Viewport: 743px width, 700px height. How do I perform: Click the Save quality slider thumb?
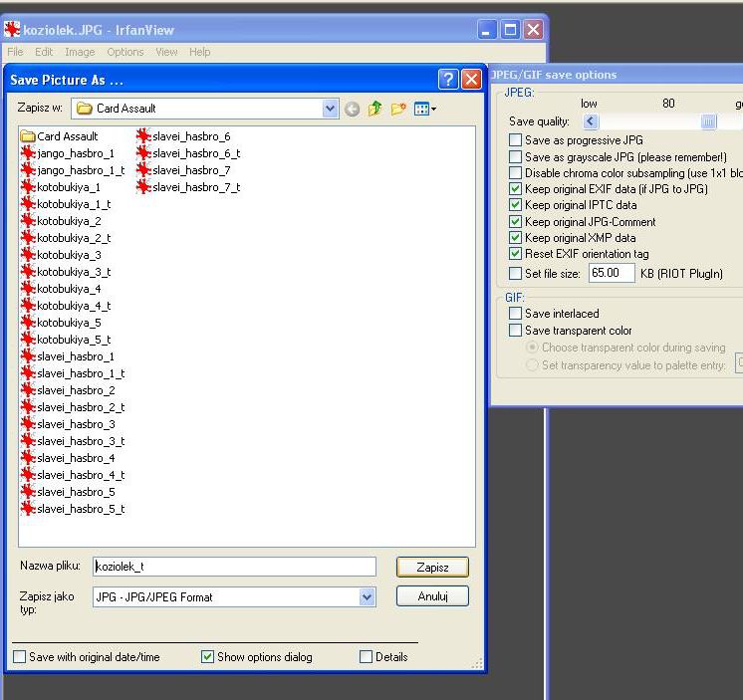point(708,122)
